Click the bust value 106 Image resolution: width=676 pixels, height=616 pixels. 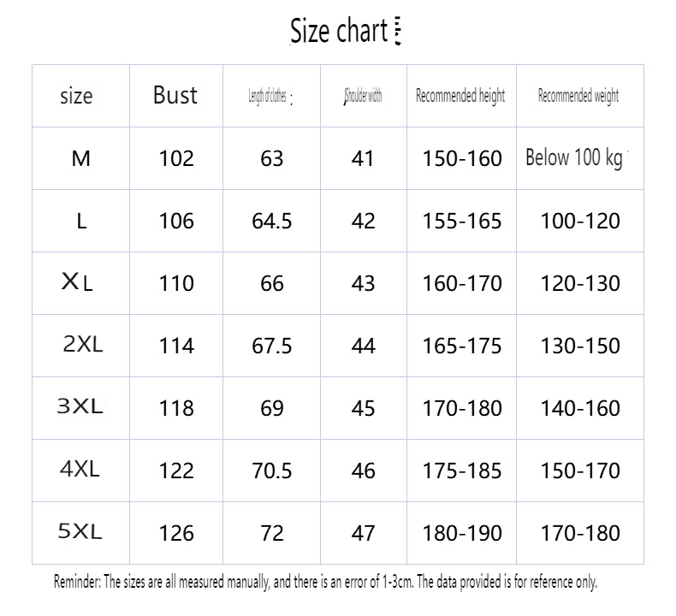[x=176, y=221]
